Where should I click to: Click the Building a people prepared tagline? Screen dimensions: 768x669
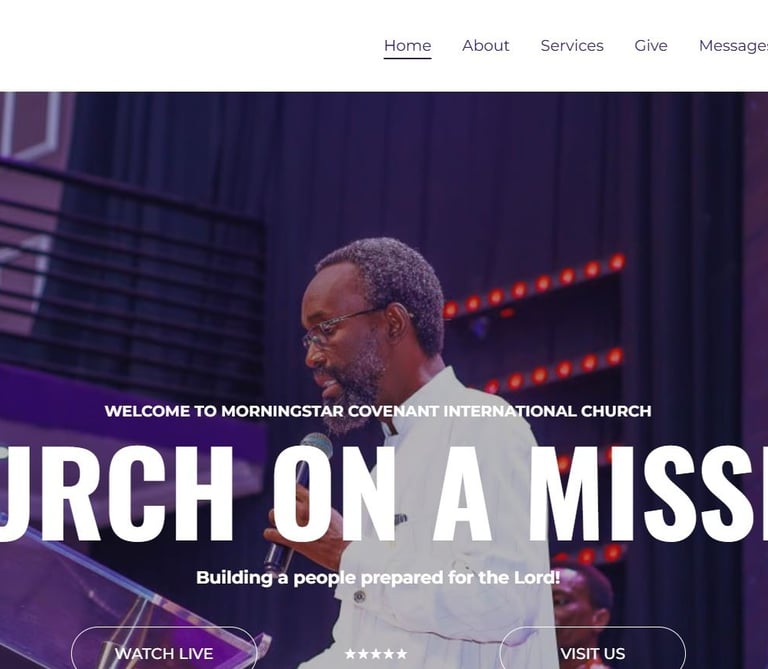coord(378,577)
